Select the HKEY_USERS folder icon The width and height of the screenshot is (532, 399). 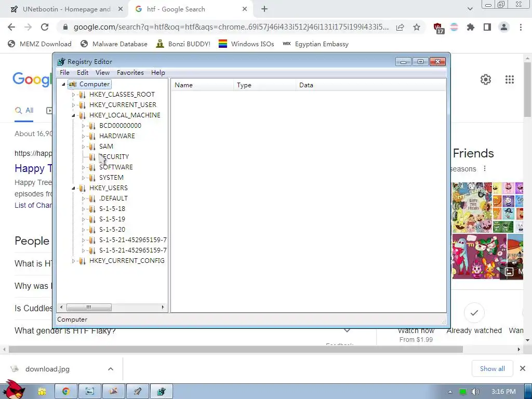pyautogui.click(x=82, y=188)
